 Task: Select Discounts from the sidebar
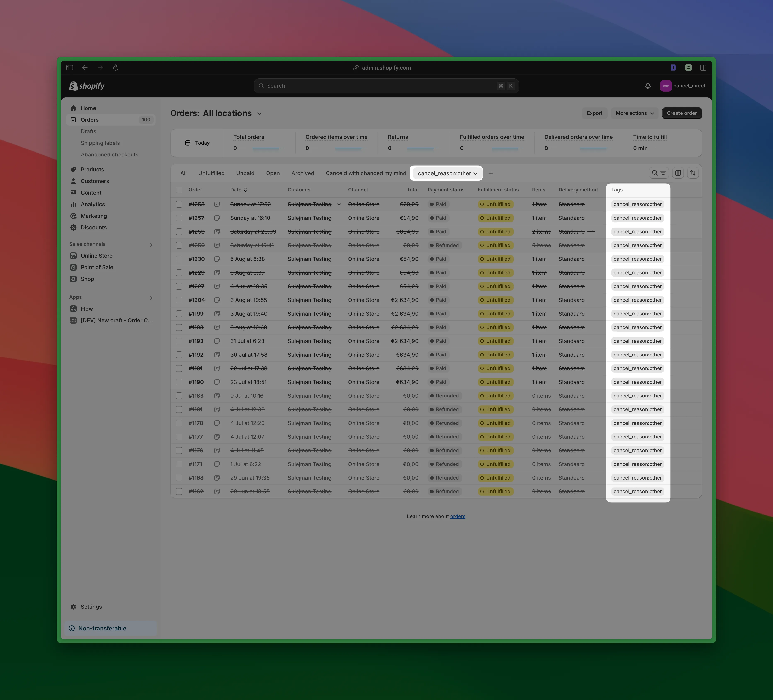pos(93,227)
